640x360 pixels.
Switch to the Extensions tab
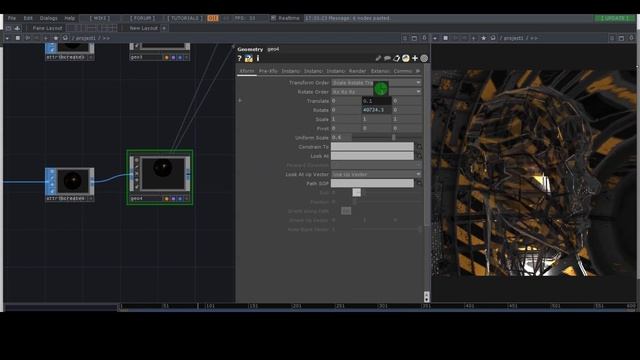click(x=380, y=71)
